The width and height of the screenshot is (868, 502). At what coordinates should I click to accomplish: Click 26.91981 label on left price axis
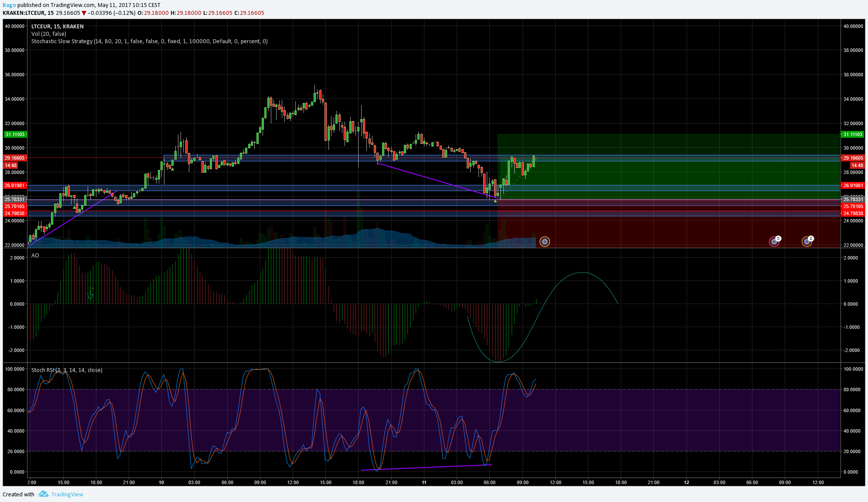click(x=15, y=185)
